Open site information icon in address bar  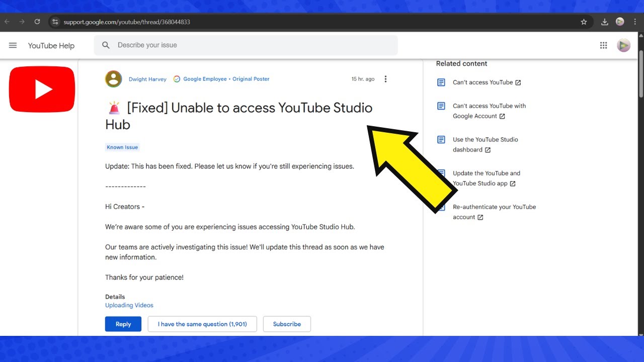(55, 22)
